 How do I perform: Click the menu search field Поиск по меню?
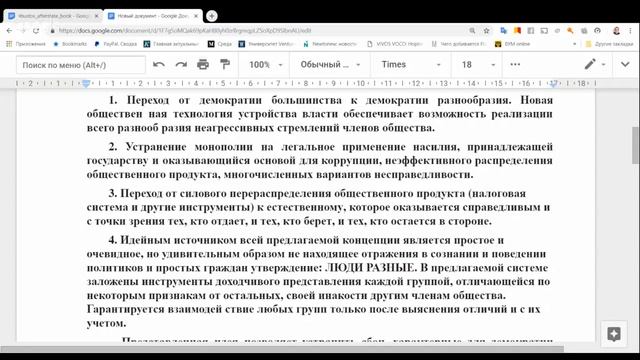coord(81,65)
